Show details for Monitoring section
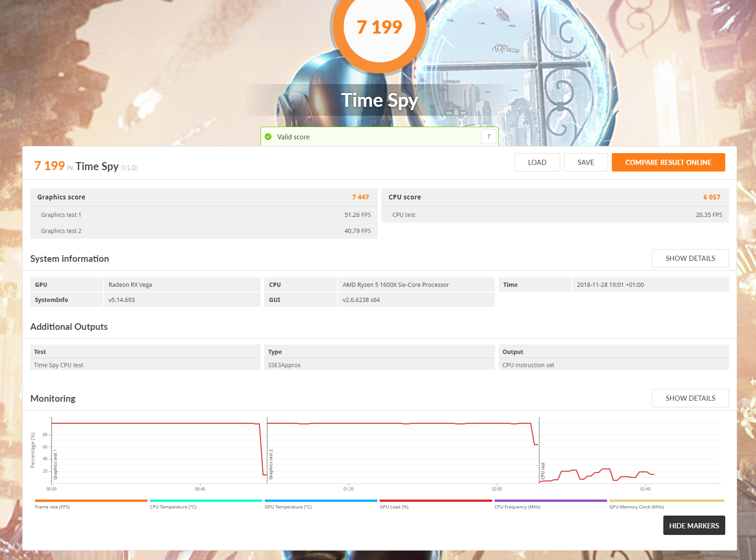Screen dimensions: 756x560 pyautogui.click(x=690, y=398)
